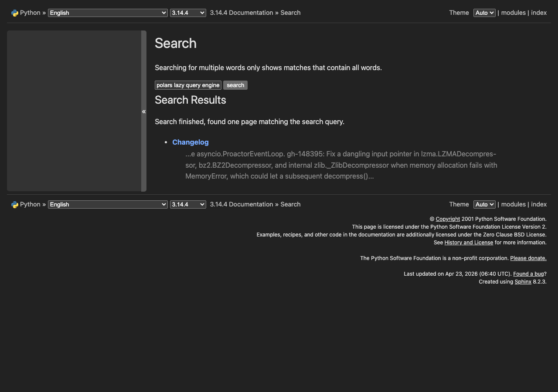This screenshot has width=558, height=392.
Task: Click the Python logo in the footer
Action: pos(14,204)
